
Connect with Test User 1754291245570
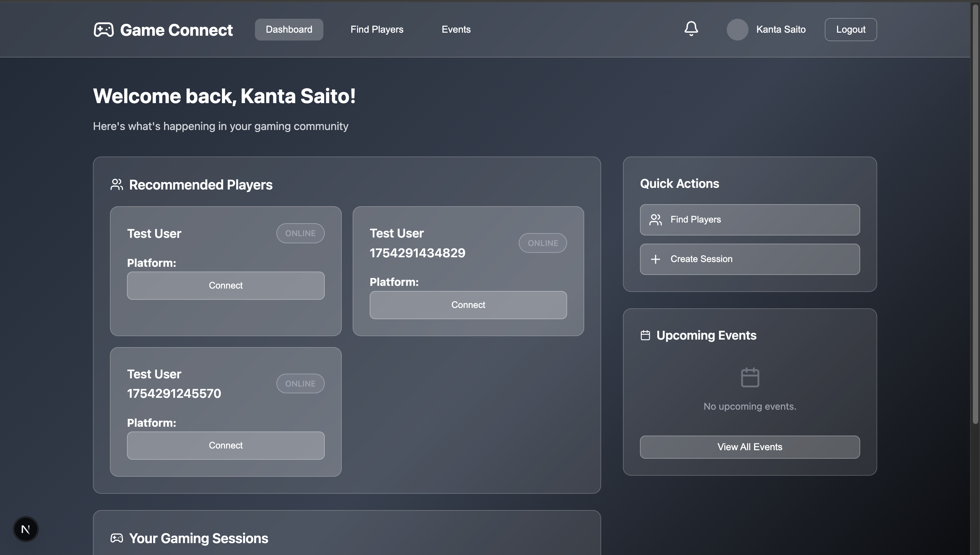(x=225, y=445)
